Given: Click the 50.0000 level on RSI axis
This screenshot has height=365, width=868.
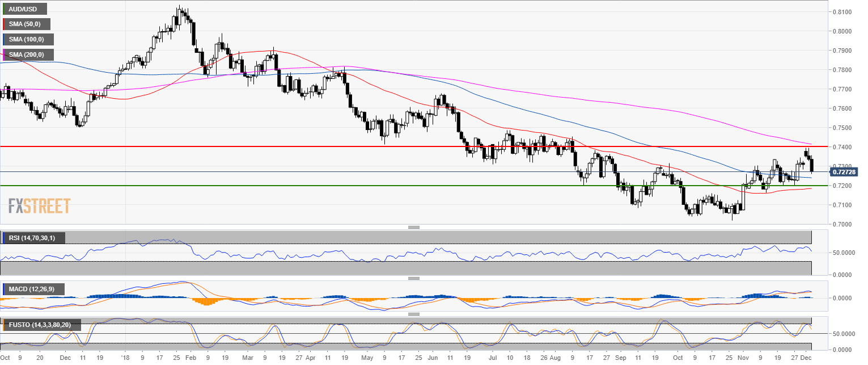Looking at the screenshot, I should (x=844, y=253).
